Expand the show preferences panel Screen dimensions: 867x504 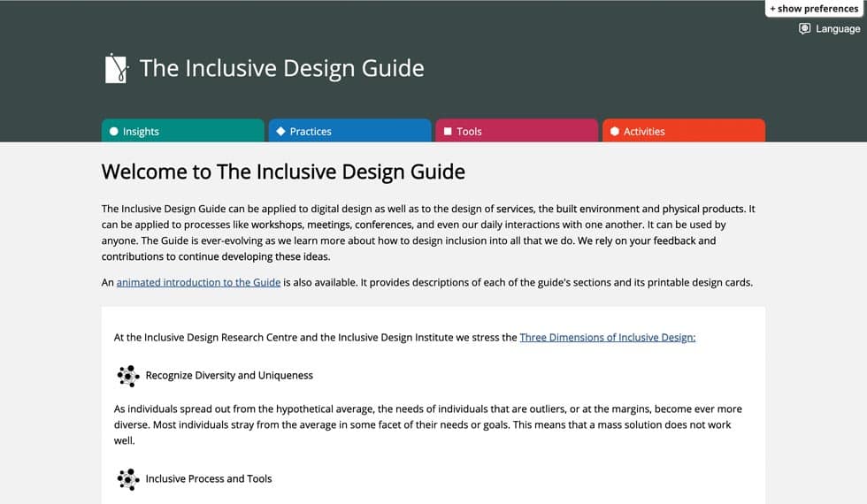[814, 9]
